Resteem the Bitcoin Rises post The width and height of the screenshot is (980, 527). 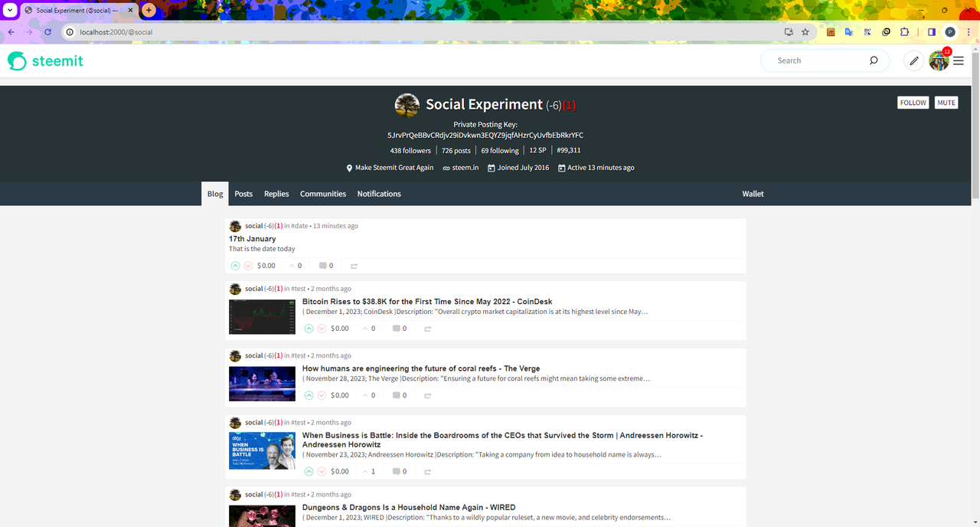427,329
